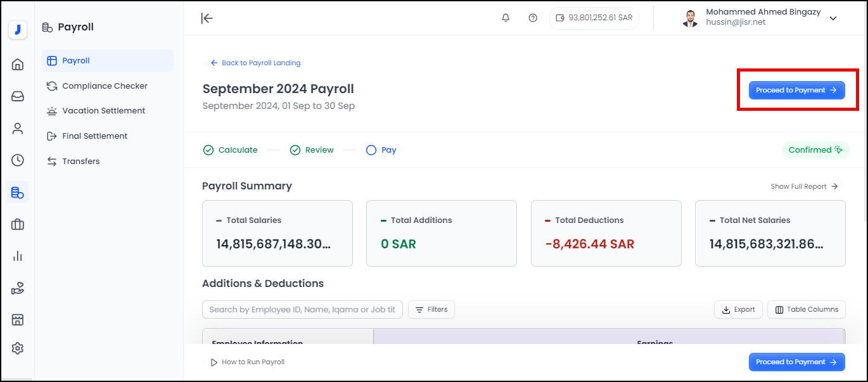This screenshot has height=382, width=868.
Task: Expand the profile menu for Mohammed Ahmed Bingazy
Action: point(833,18)
